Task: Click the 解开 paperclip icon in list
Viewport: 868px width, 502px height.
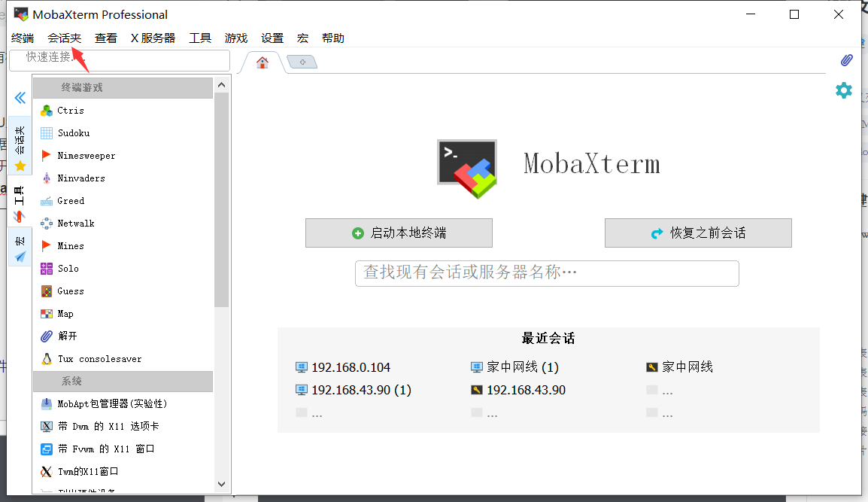Action: (47, 336)
